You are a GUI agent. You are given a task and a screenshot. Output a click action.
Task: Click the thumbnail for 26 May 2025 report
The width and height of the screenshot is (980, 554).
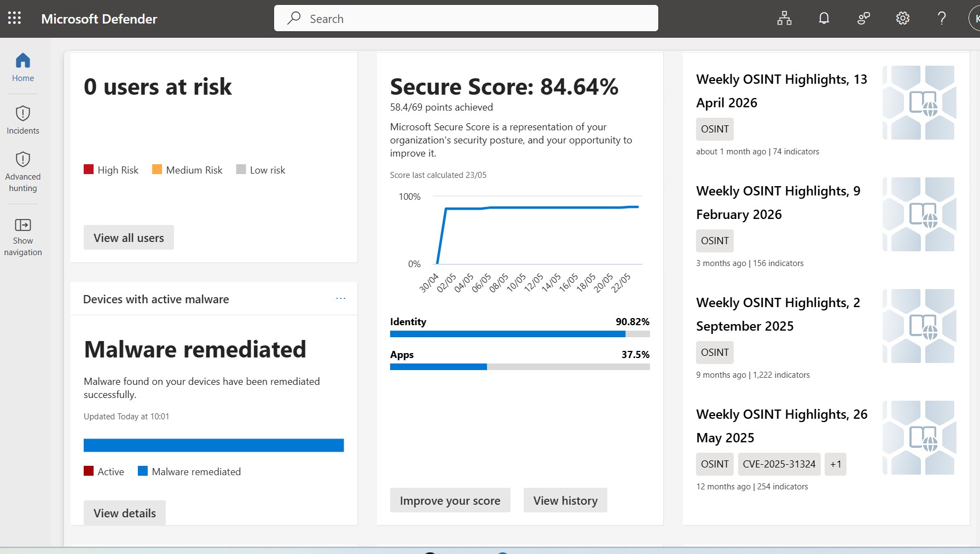919,437
